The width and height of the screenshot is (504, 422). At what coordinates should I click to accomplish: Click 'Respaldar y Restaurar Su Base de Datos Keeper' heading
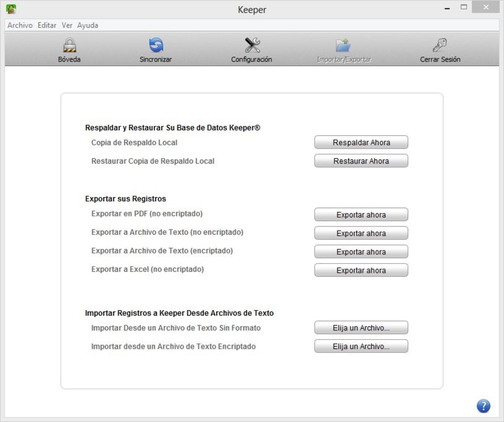point(172,128)
